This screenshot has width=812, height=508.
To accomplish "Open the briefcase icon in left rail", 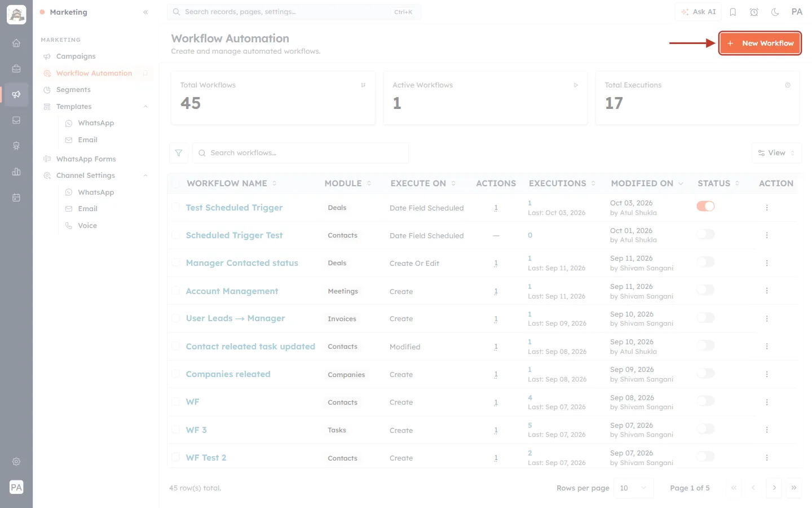I will coord(16,68).
